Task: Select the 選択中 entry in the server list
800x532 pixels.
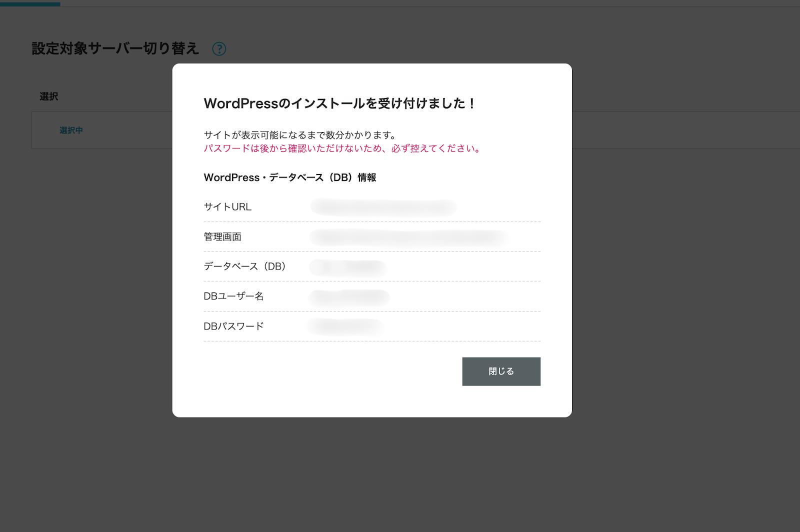Action: (71, 130)
